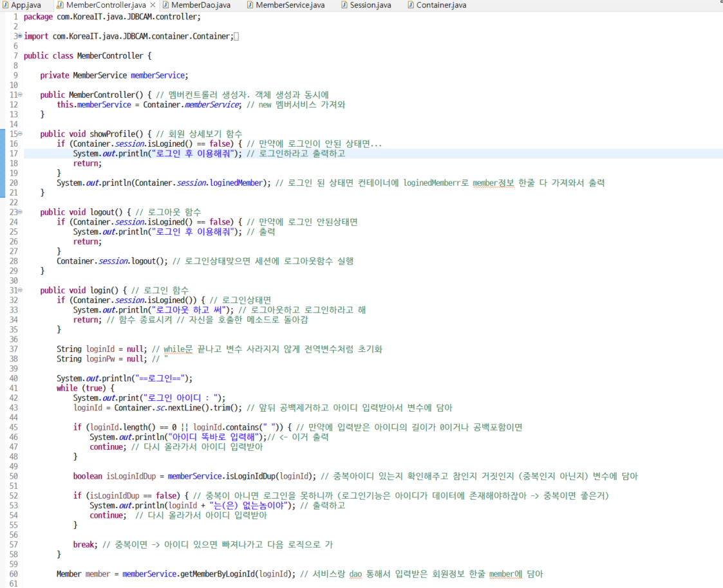Image resolution: width=723 pixels, height=588 pixels.
Task: Click the 'login' method name on line 31
Action: point(100,290)
